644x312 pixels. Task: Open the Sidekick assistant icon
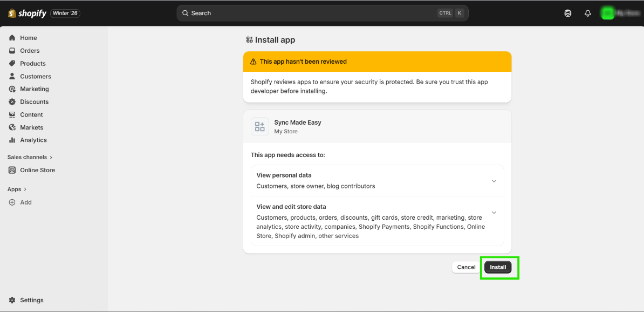(x=568, y=13)
